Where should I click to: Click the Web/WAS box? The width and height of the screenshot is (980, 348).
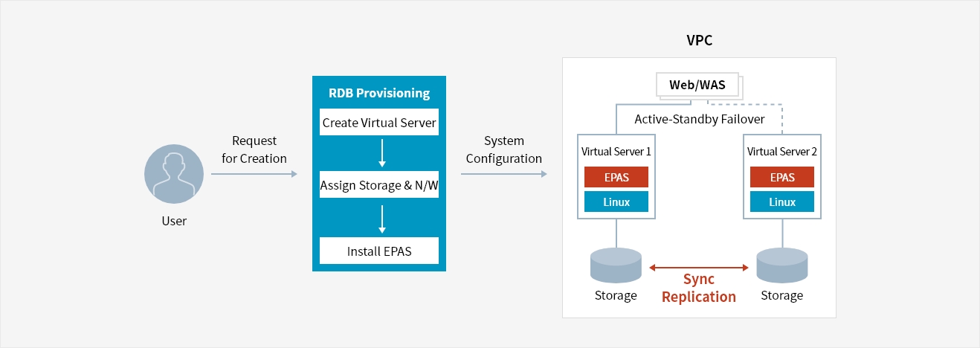tap(696, 85)
